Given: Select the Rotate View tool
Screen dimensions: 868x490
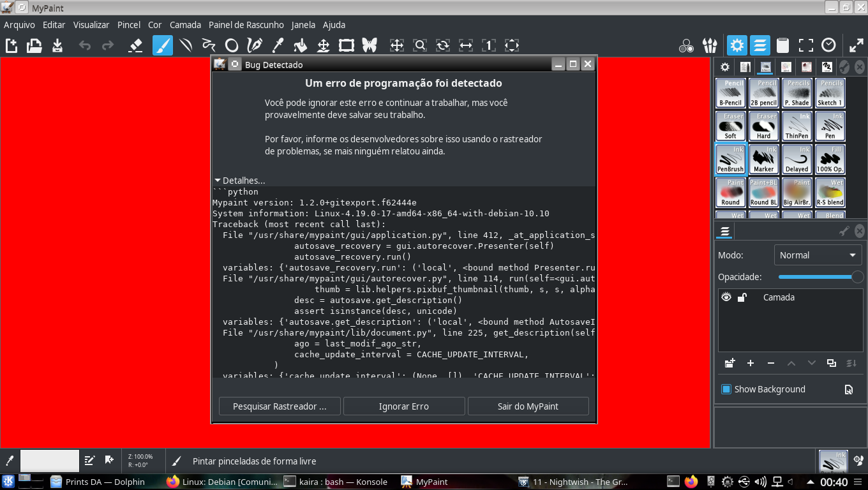Looking at the screenshot, I should 443,45.
